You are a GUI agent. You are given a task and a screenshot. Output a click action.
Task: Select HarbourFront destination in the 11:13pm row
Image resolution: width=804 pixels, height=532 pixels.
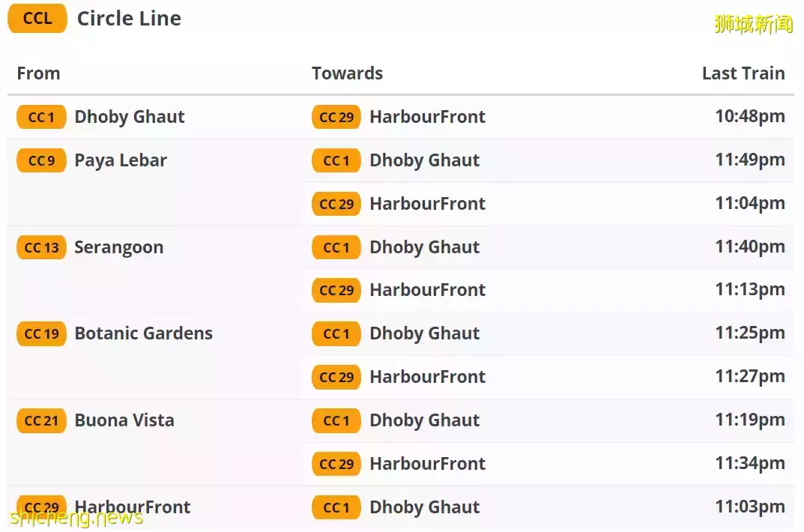pos(427,290)
